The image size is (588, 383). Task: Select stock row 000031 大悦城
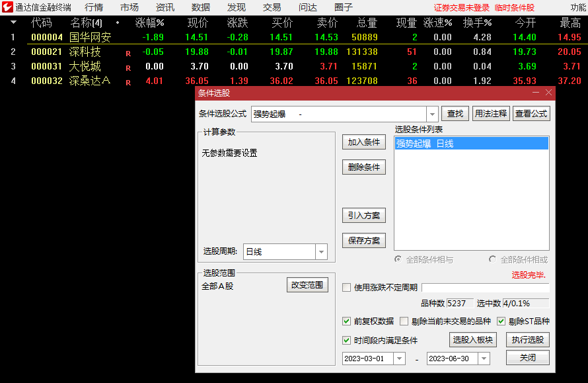click(294, 66)
